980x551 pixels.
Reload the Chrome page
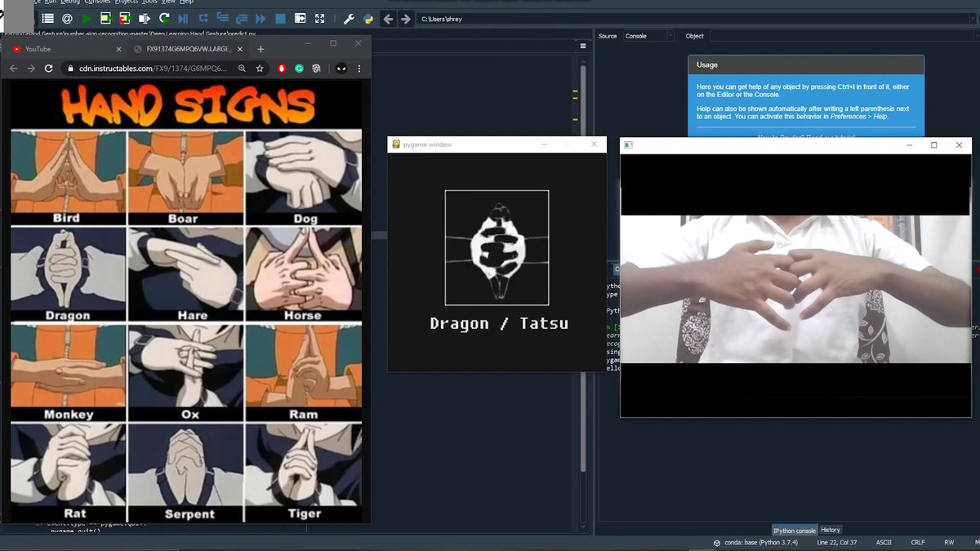(49, 69)
